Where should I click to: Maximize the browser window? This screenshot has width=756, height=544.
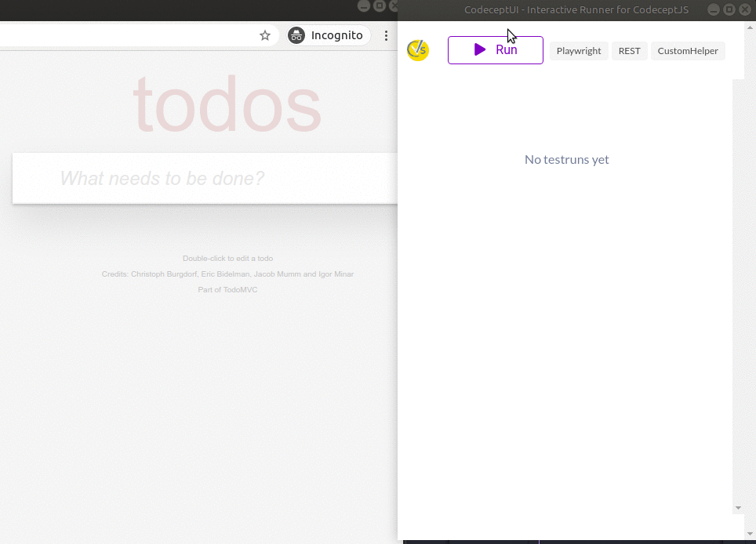click(x=380, y=5)
